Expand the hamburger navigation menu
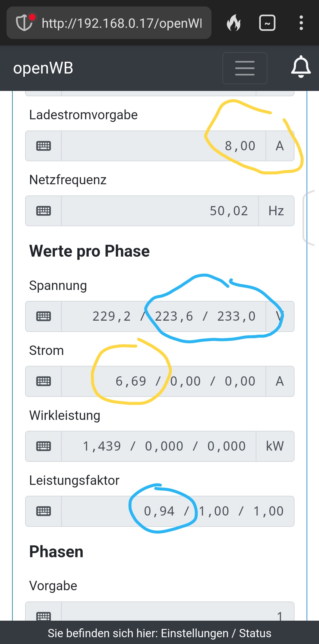 tap(245, 68)
